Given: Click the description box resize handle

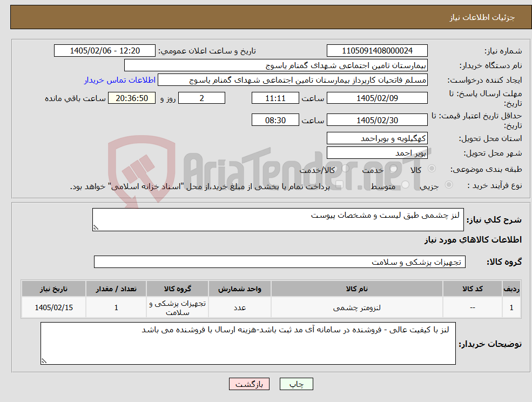Looking at the screenshot, I should point(96,228).
